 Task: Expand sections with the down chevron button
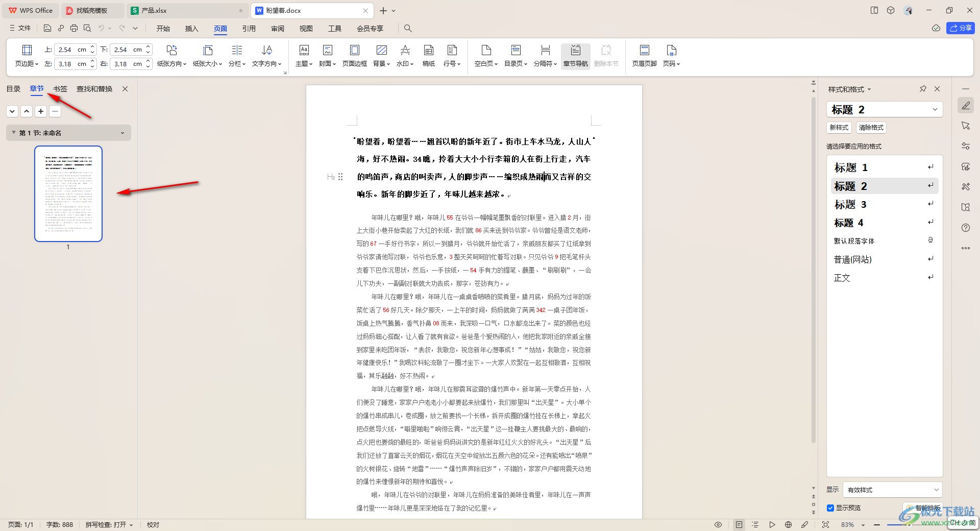click(12, 111)
